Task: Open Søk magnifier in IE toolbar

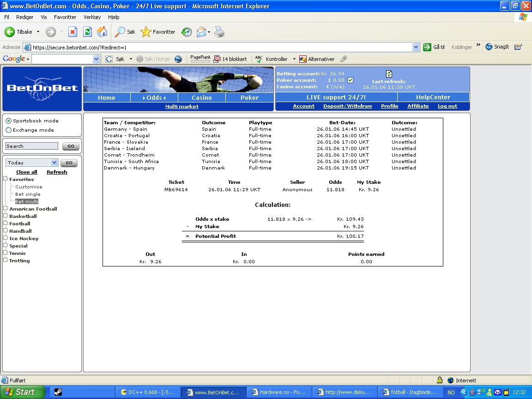Action: (x=120, y=32)
